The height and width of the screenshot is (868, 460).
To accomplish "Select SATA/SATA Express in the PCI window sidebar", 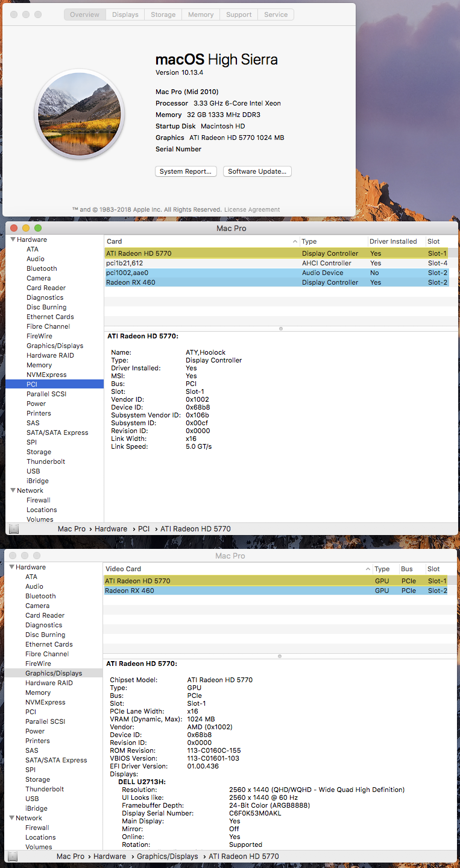I will click(x=57, y=432).
